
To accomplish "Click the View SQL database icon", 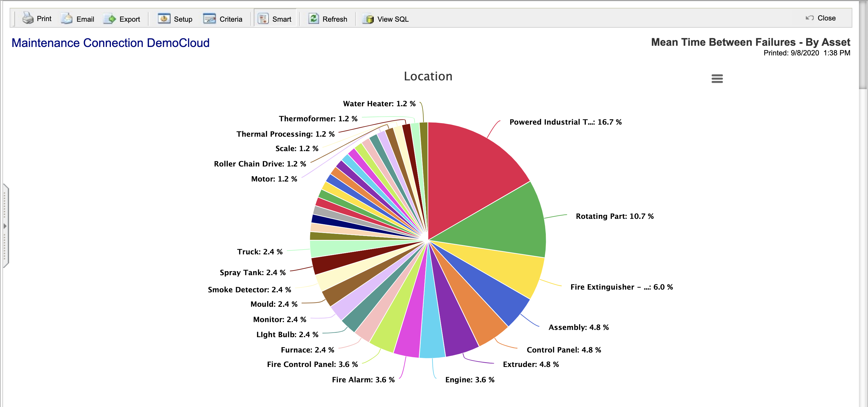I will pyautogui.click(x=368, y=19).
